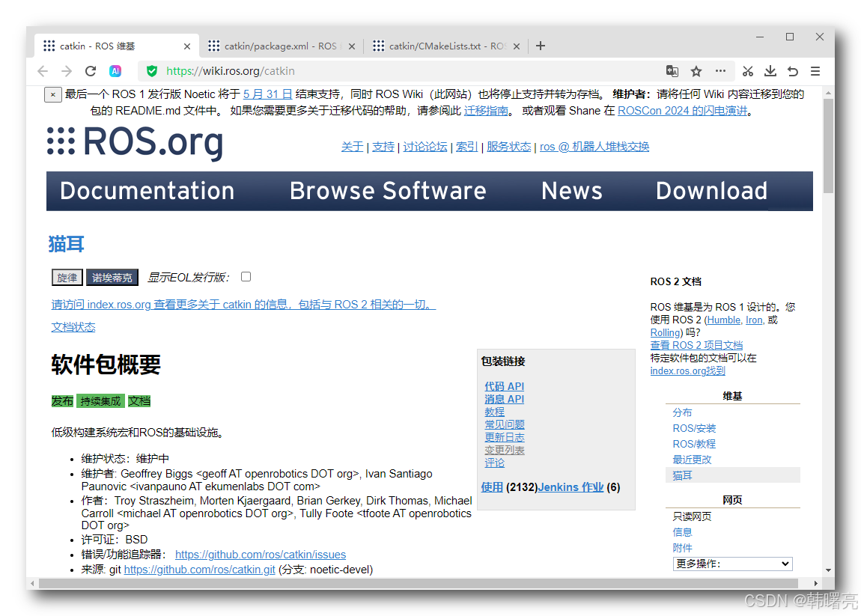Open the Documentation menu item
This screenshot has width=861, height=616.
point(147,191)
